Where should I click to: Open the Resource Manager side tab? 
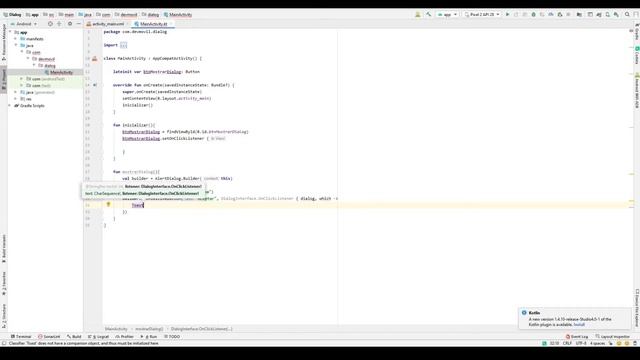pyautogui.click(x=4, y=42)
